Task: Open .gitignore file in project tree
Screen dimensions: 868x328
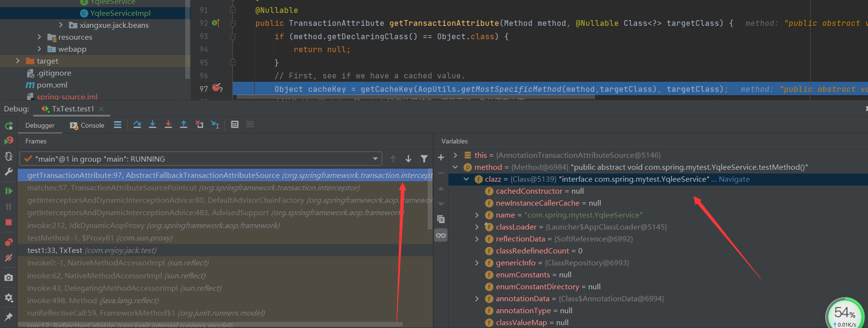Action: pos(54,73)
